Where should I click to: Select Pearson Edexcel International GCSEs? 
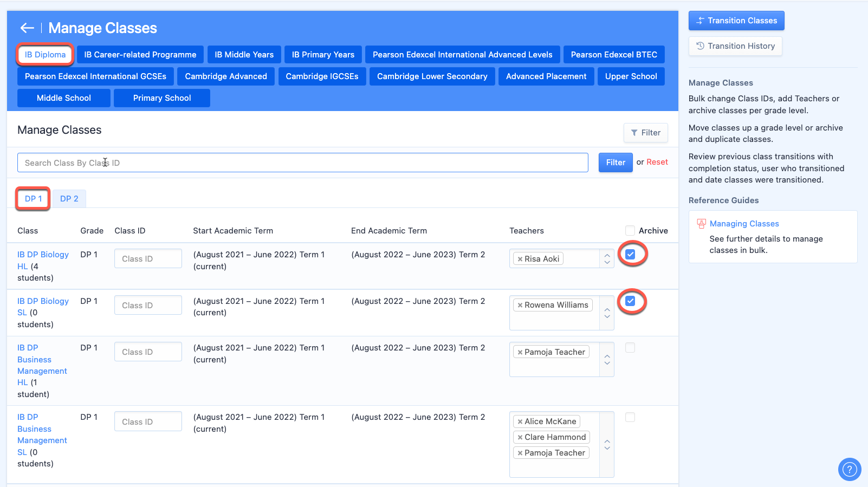coord(95,76)
